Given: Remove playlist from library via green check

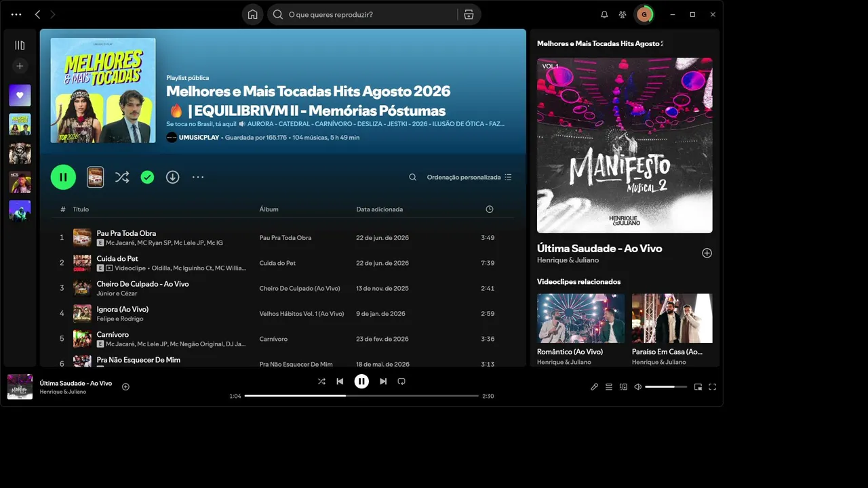Looking at the screenshot, I should pyautogui.click(x=147, y=177).
